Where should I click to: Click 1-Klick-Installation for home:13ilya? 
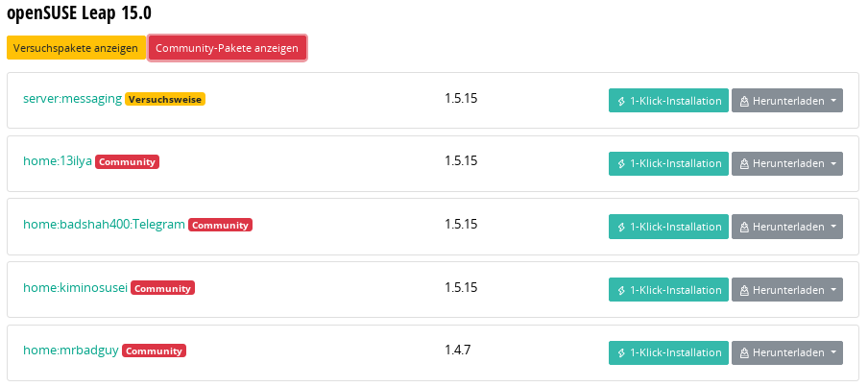tap(668, 164)
